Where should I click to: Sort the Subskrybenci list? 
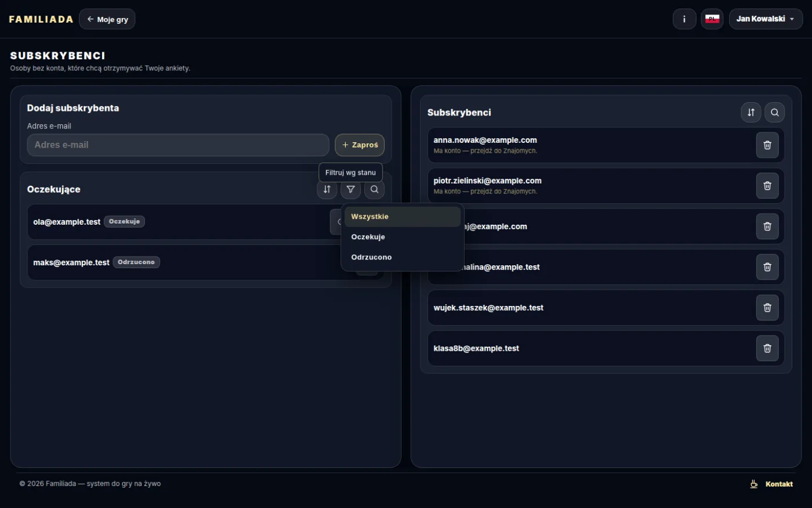click(x=751, y=113)
